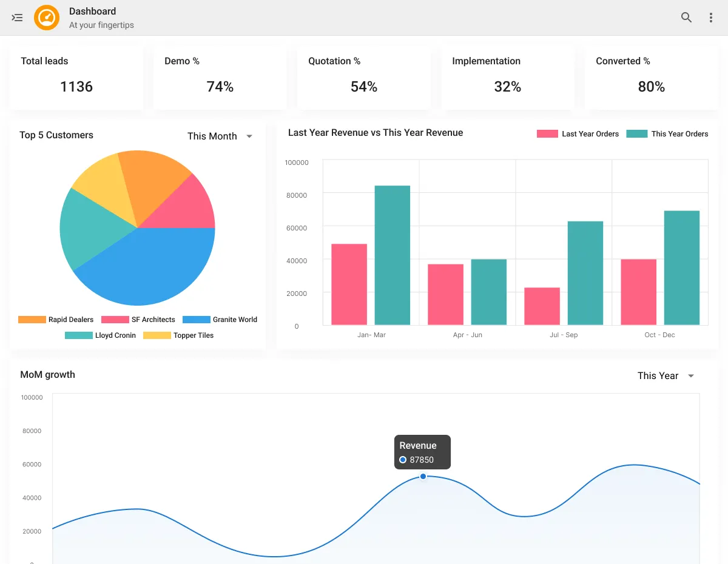Open the sidebar navigation toggle
The height and width of the screenshot is (564, 728).
[x=16, y=18]
